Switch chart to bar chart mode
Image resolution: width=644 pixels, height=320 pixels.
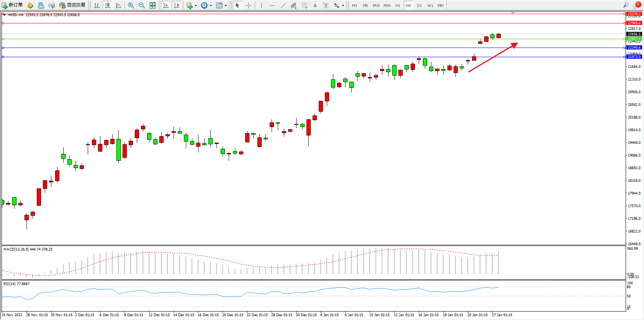tap(97, 5)
